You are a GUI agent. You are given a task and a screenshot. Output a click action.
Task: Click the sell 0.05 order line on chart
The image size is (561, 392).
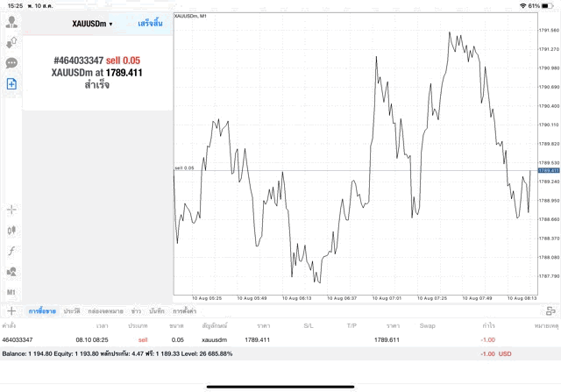point(351,169)
